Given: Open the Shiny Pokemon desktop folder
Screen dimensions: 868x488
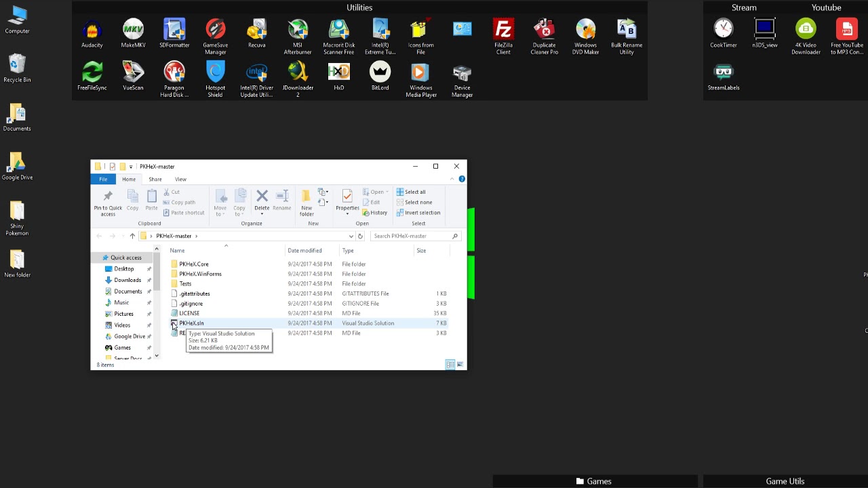Looking at the screenshot, I should 17,218.
